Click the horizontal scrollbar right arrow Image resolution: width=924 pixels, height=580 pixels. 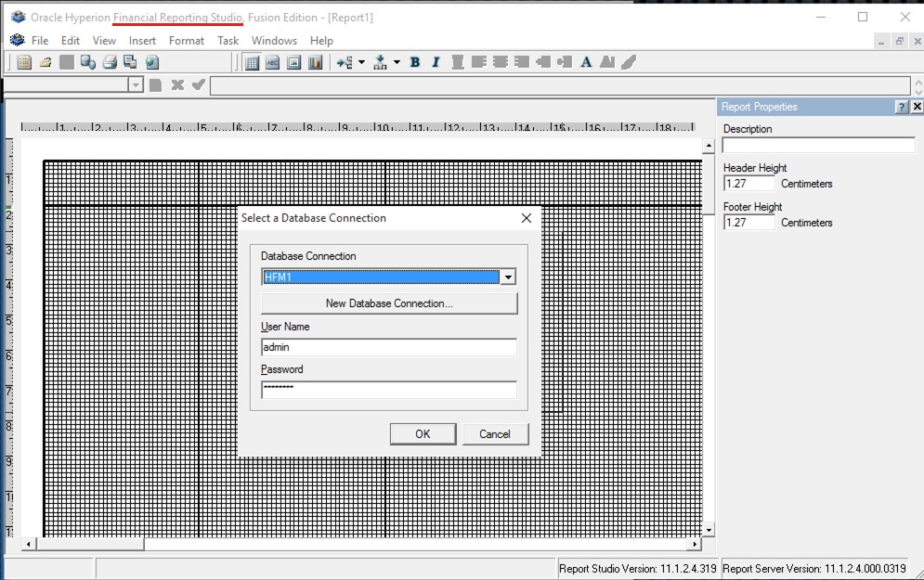pyautogui.click(x=696, y=544)
